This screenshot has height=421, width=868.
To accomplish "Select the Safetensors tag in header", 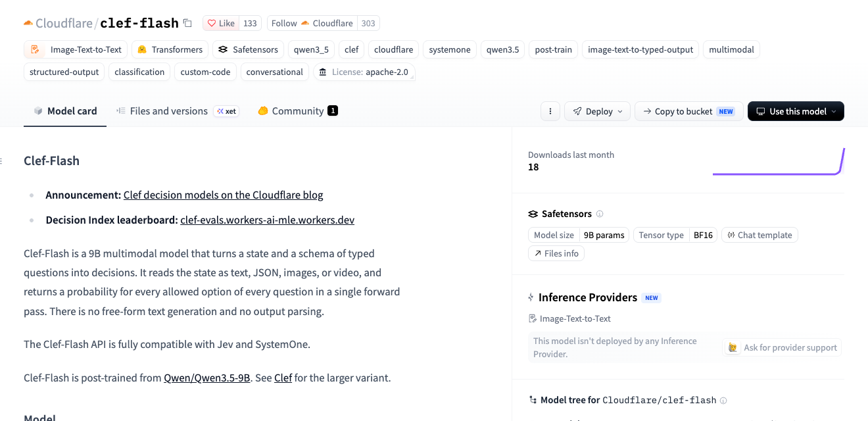I will tap(249, 49).
